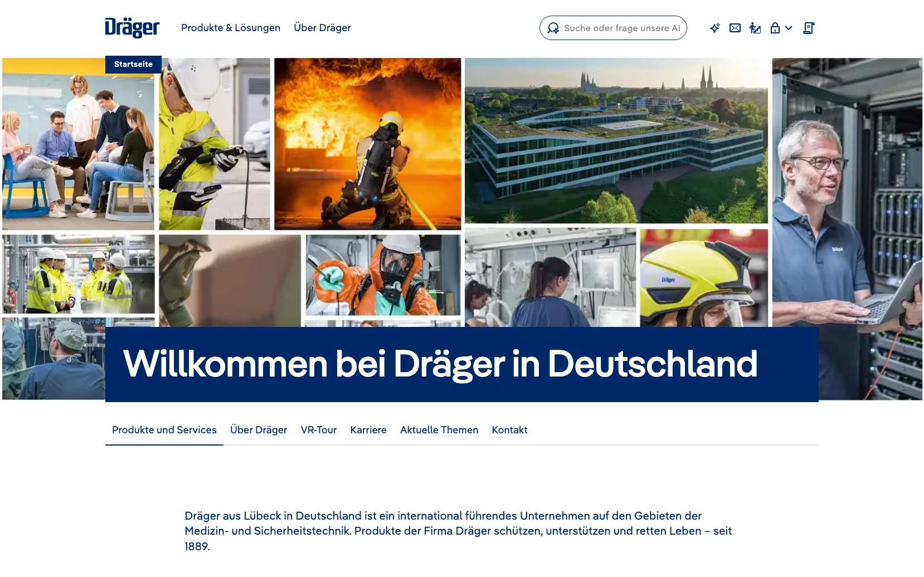
Task: Focus the 'Suche oder frage unsere AI' field
Action: point(613,28)
